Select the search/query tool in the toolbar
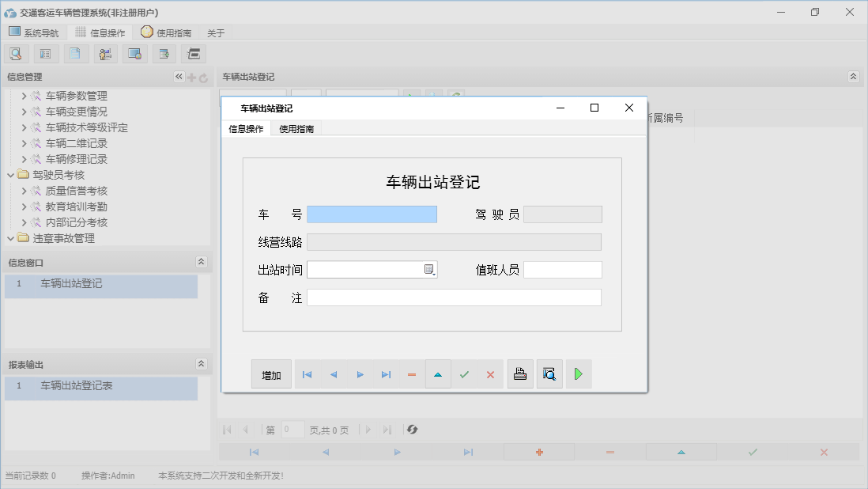The image size is (868, 489). click(16, 53)
